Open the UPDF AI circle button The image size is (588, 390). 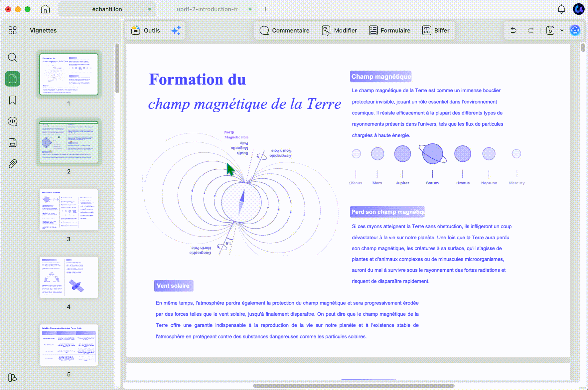pos(575,30)
